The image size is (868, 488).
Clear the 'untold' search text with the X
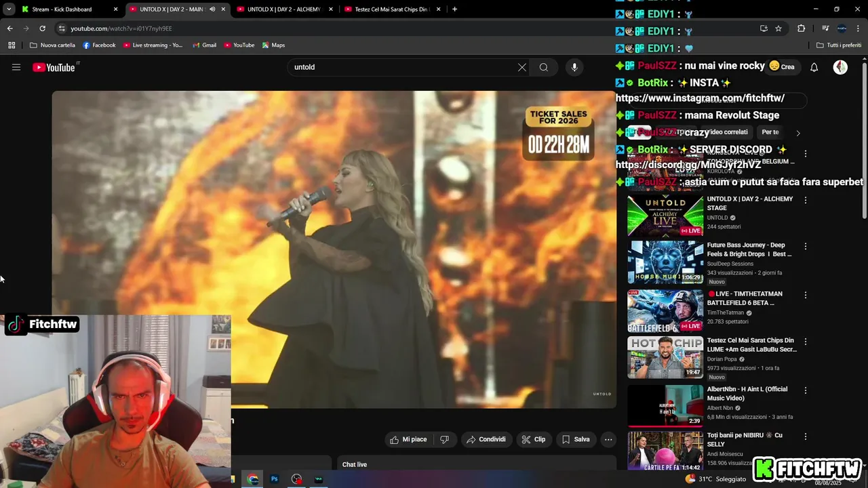[x=521, y=67]
